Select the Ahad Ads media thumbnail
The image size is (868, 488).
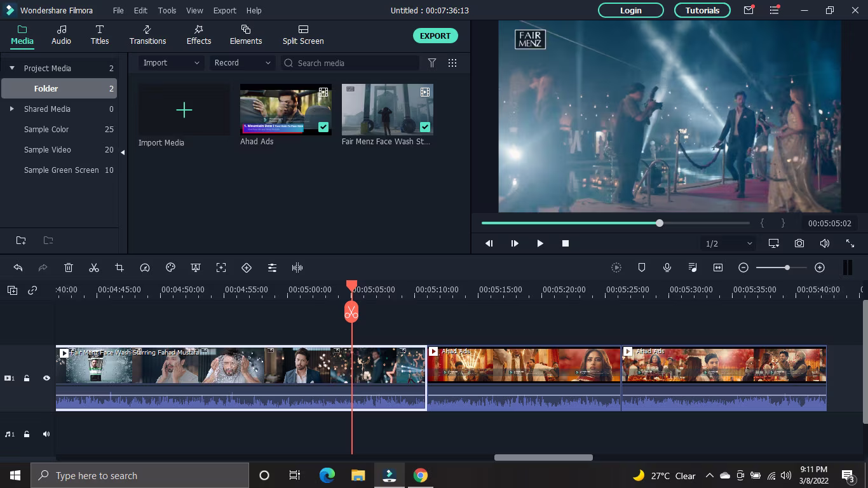pyautogui.click(x=286, y=109)
